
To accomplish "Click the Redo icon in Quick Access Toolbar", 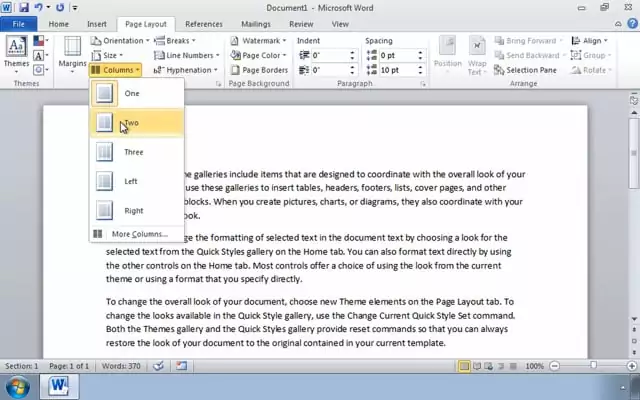I will pyautogui.click(x=60, y=7).
